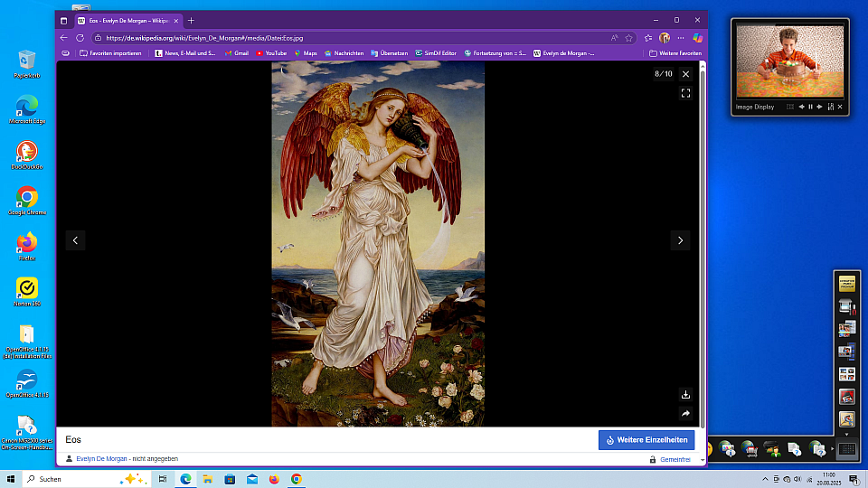Open the Evelyn De Morgan author link
The image size is (868, 488).
[x=101, y=459]
